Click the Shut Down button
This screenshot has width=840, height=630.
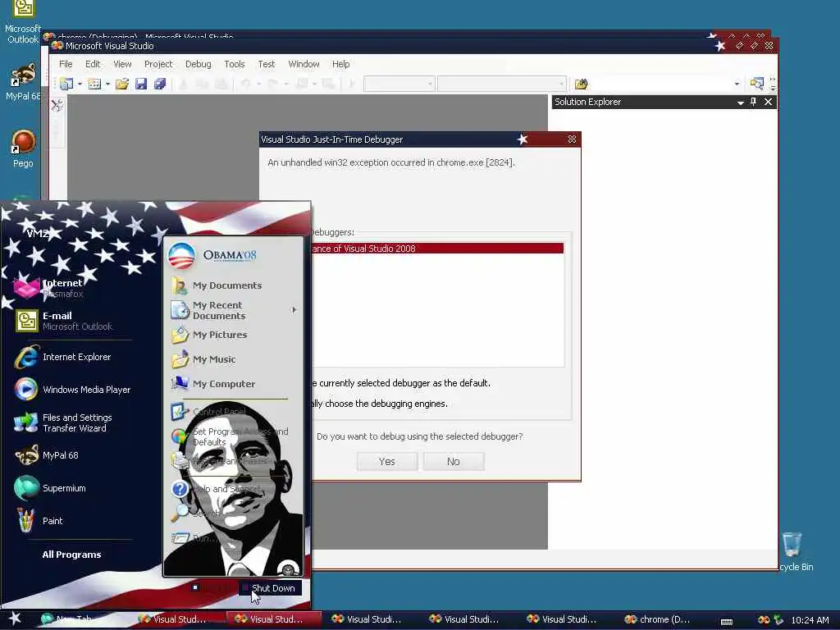coord(270,588)
